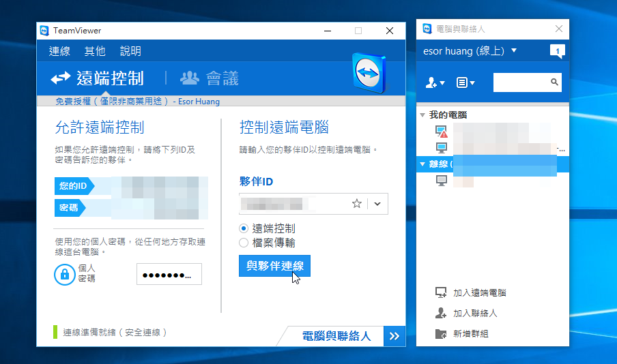This screenshot has width=617, height=364.
Task: Switch to the 會議 tab
Action: tap(210, 78)
